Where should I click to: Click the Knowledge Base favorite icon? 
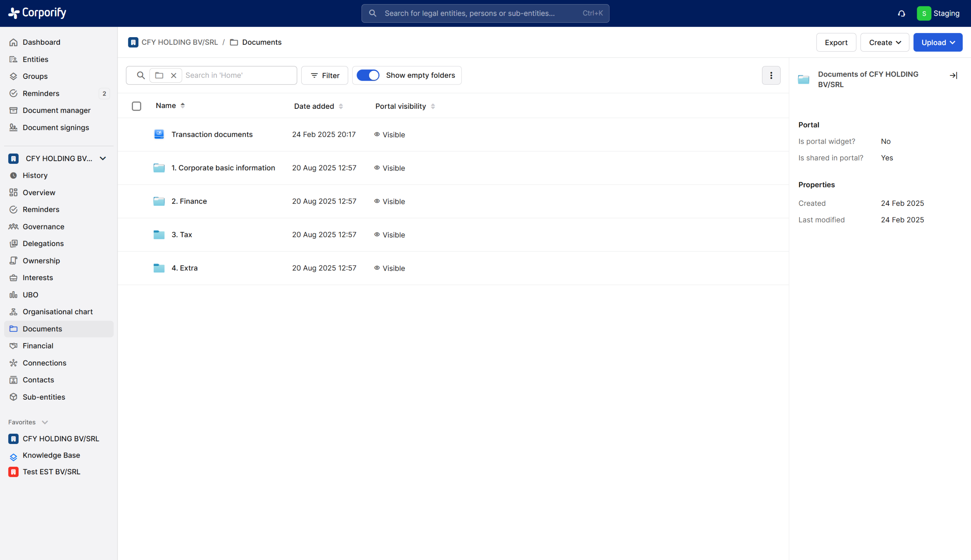pyautogui.click(x=13, y=456)
